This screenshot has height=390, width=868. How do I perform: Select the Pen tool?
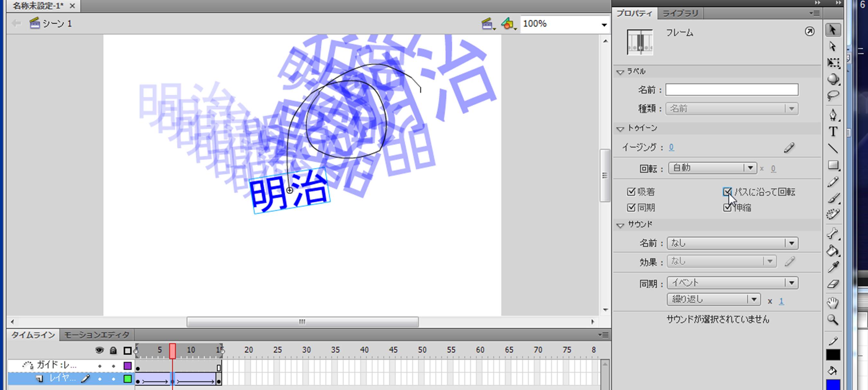tap(833, 114)
